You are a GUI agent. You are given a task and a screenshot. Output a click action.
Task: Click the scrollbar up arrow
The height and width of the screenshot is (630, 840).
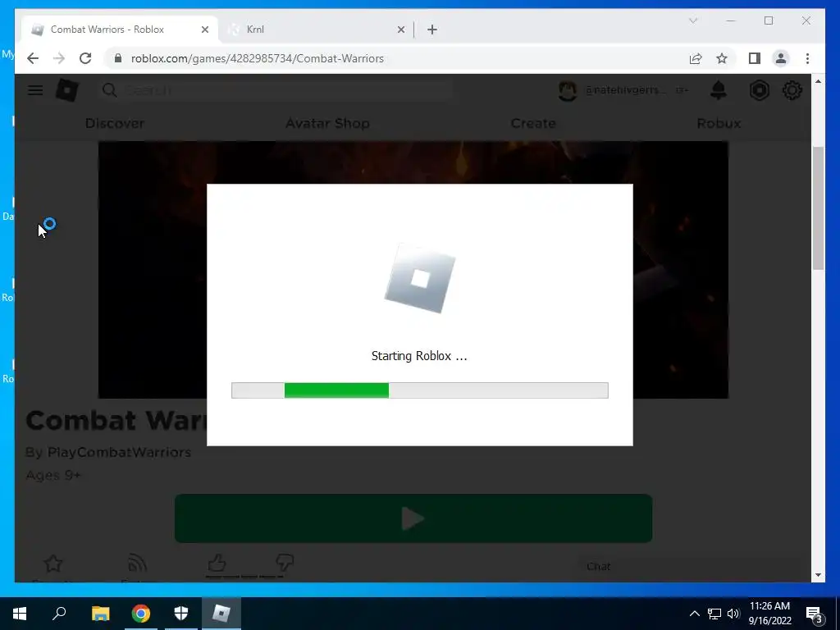pos(818,81)
